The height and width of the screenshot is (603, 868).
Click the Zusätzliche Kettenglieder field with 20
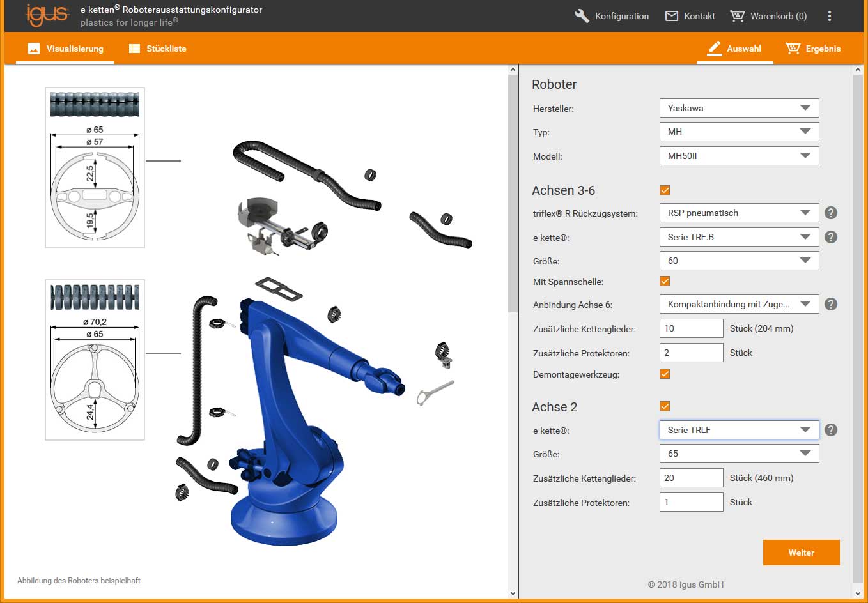691,478
